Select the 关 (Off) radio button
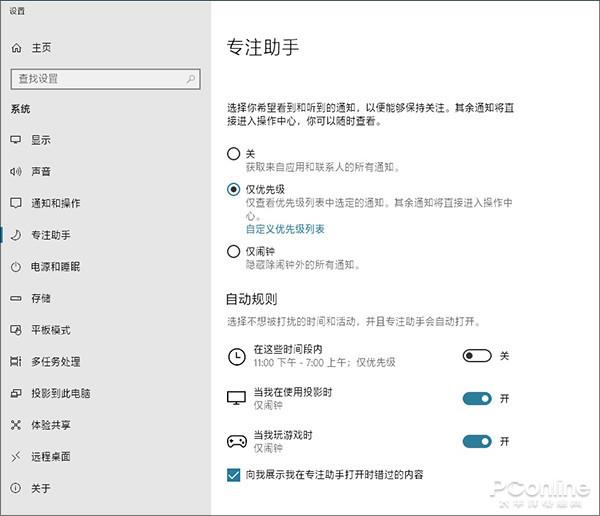This screenshot has height=516, width=600. pyautogui.click(x=234, y=154)
